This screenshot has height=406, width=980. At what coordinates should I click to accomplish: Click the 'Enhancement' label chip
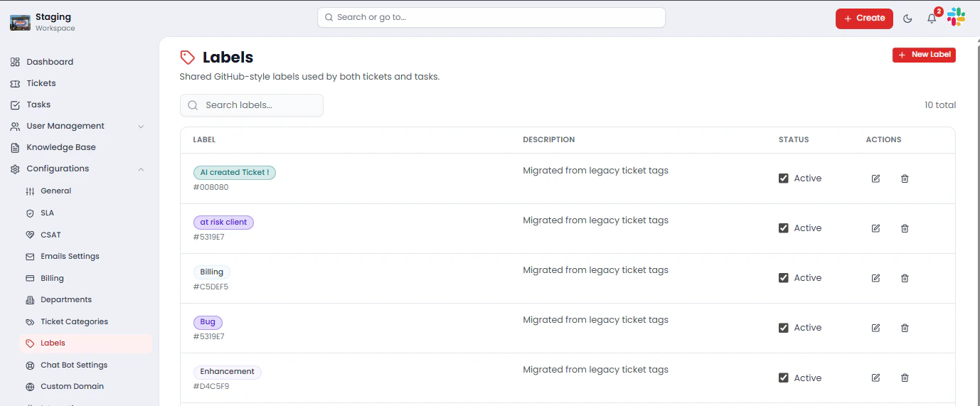tap(228, 372)
